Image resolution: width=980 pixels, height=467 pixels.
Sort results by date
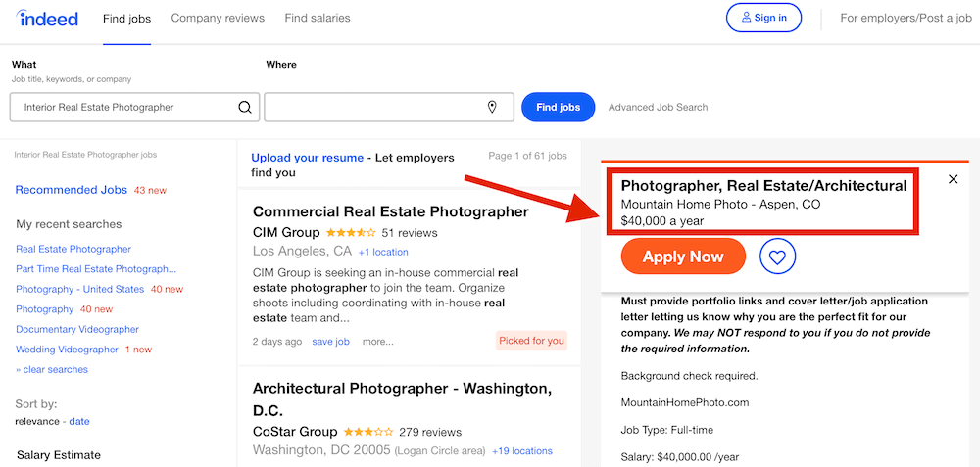[x=79, y=422]
